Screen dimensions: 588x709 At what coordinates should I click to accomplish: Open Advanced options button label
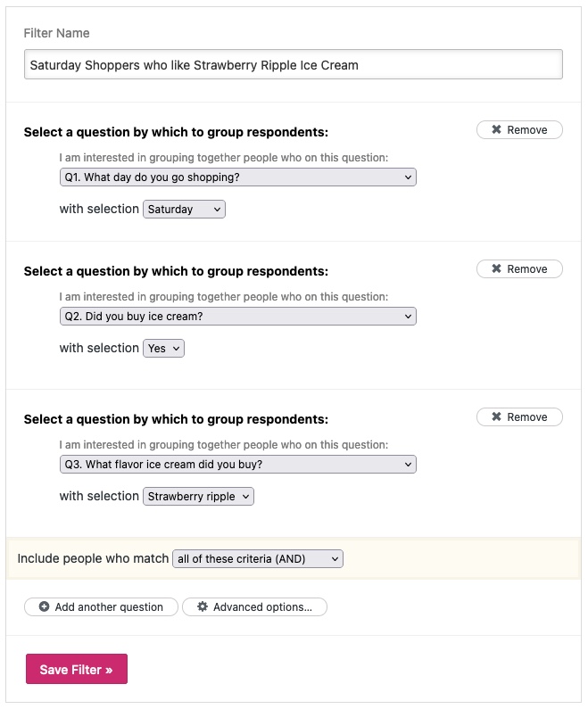[x=262, y=607]
